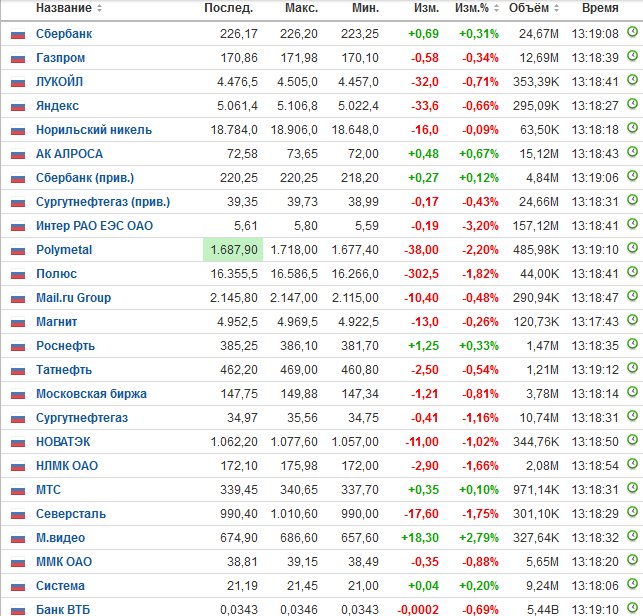This screenshot has height=616, width=643.
Task: Click the Послед. column header
Action: (x=228, y=8)
